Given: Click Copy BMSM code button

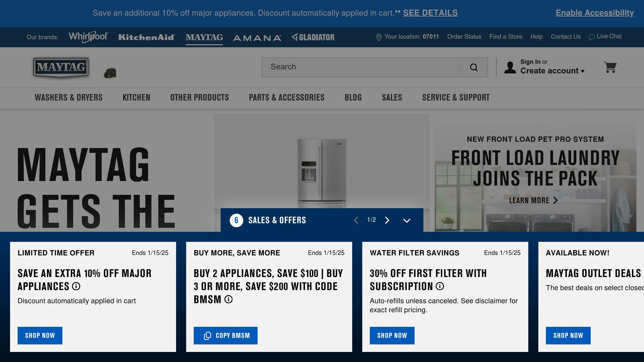Looking at the screenshot, I should 226,336.
